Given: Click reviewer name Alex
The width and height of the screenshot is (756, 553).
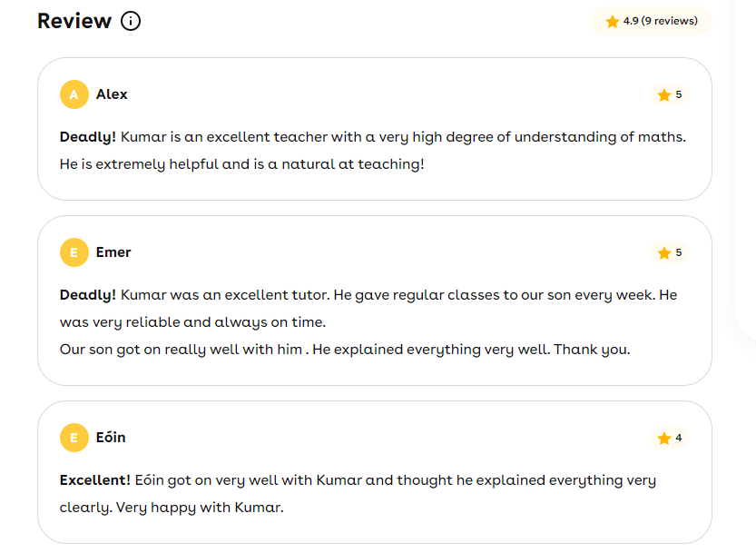Looking at the screenshot, I should coord(112,94).
